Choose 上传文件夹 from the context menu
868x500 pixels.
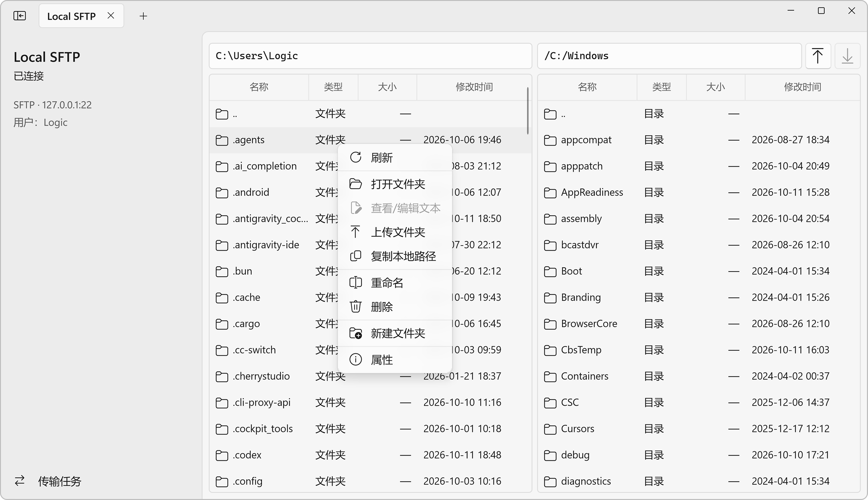[x=395, y=232]
